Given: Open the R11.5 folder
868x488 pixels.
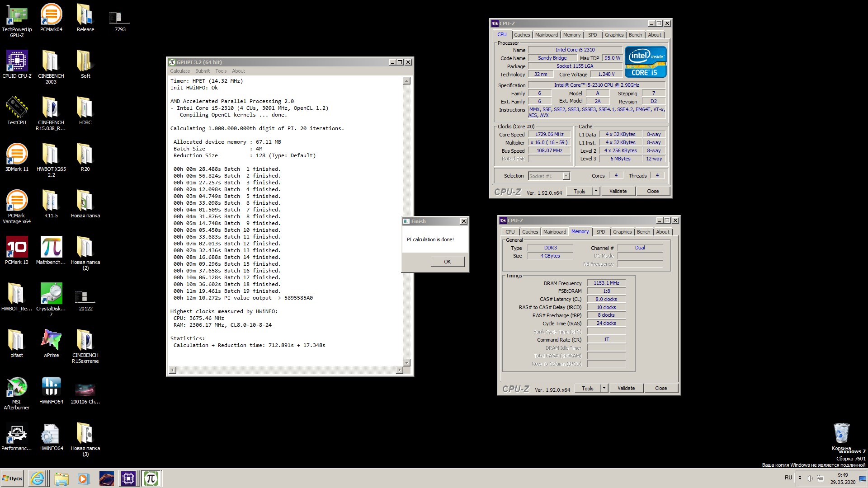Looking at the screenshot, I should (51, 204).
